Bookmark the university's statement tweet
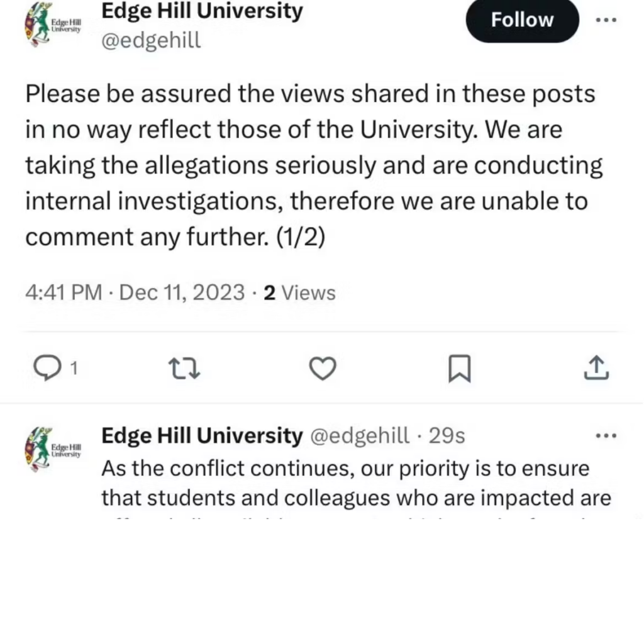 click(459, 369)
